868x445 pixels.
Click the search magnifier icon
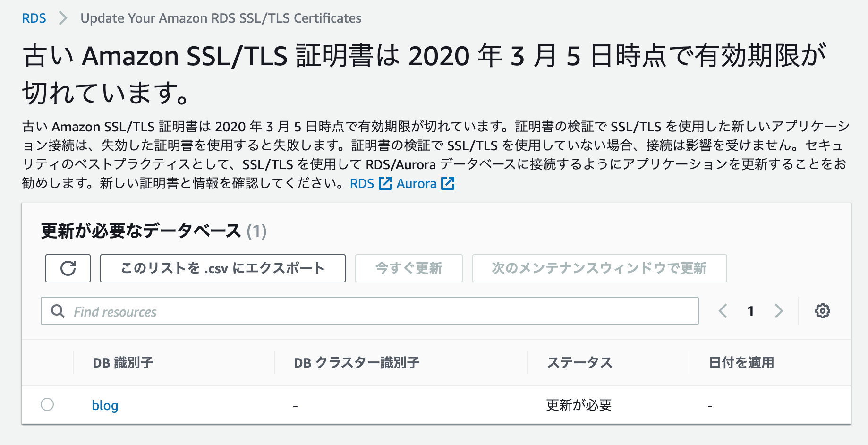(x=58, y=311)
